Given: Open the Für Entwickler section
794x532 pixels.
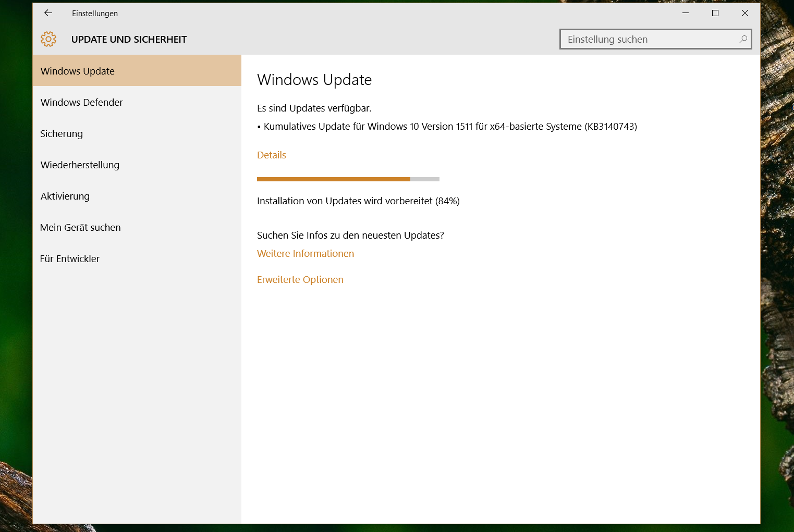Looking at the screenshot, I should pos(137,258).
